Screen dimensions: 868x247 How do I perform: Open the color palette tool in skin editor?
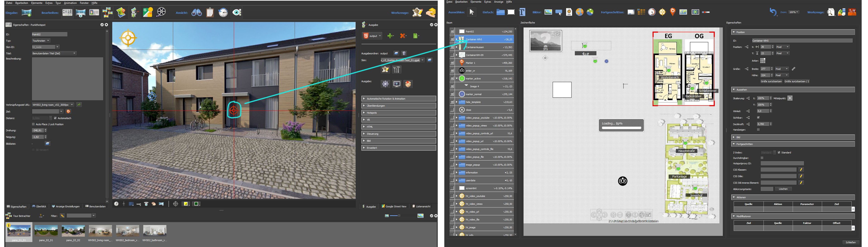tap(841, 12)
